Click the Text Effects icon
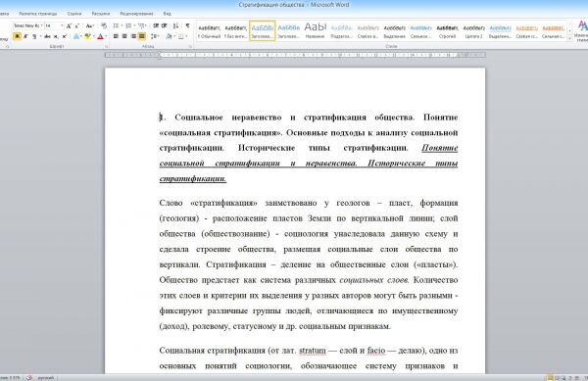The height and width of the screenshot is (381, 588). tap(76, 36)
